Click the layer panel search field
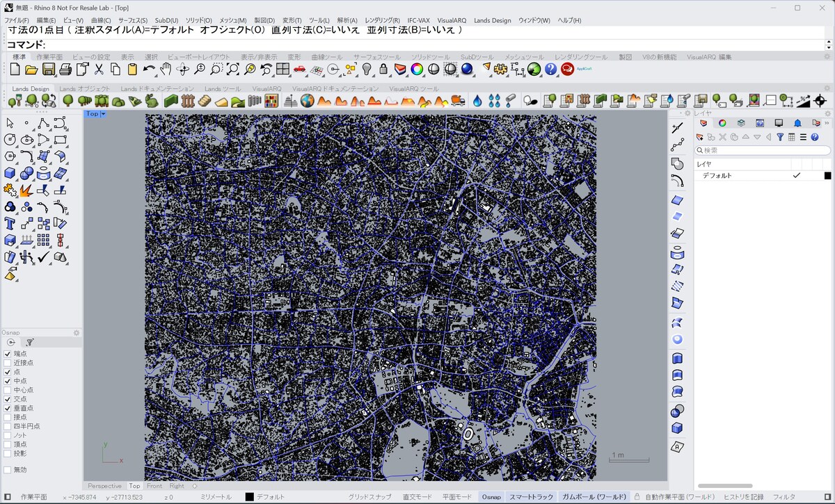The height and width of the screenshot is (504, 835). tap(763, 150)
